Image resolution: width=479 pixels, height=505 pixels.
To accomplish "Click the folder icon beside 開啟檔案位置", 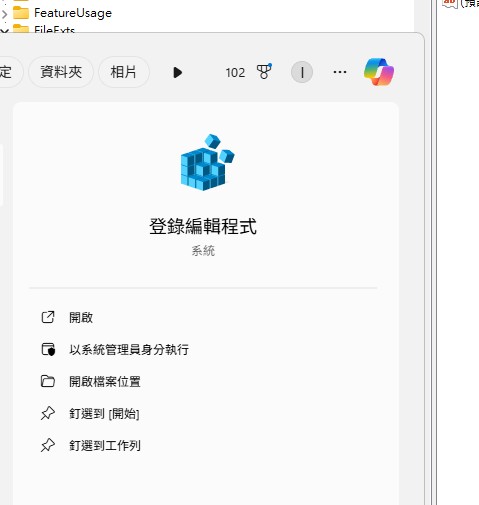I will pos(48,381).
